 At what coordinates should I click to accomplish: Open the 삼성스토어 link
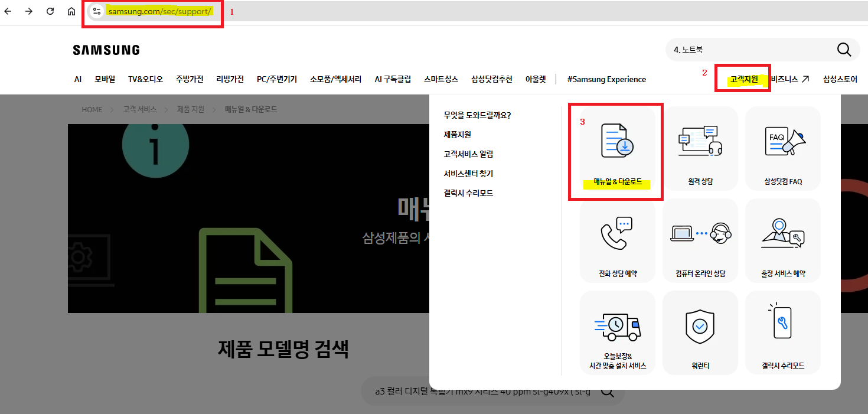point(840,79)
